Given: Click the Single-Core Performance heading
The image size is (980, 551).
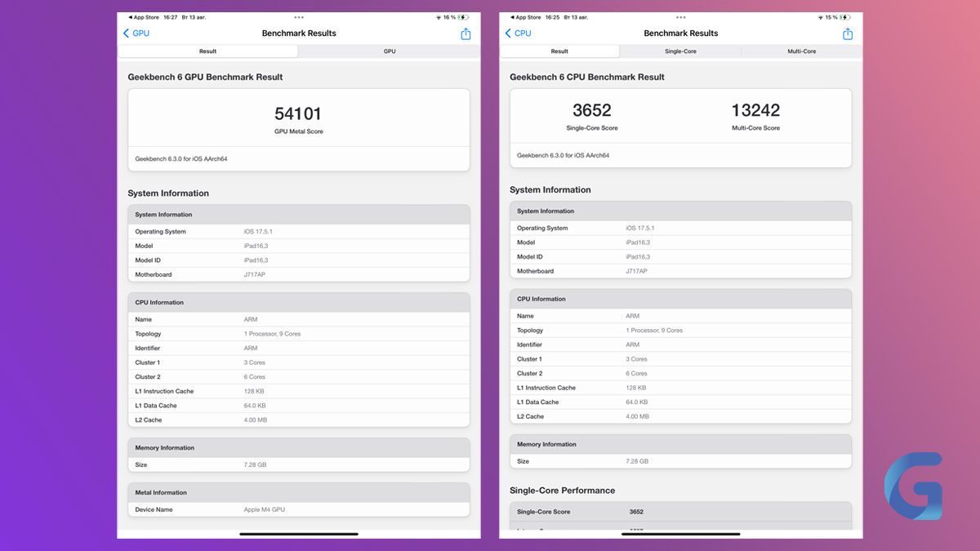Looking at the screenshot, I should pyautogui.click(x=563, y=491).
